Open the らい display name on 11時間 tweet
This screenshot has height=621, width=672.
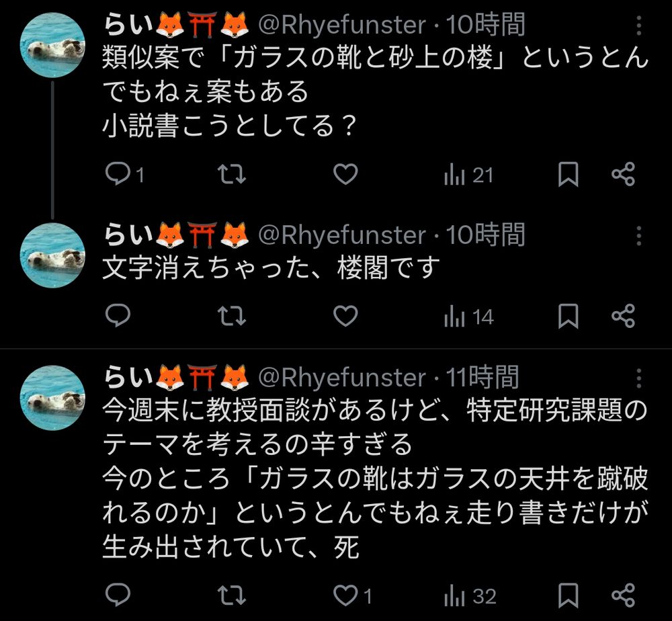click(x=127, y=378)
